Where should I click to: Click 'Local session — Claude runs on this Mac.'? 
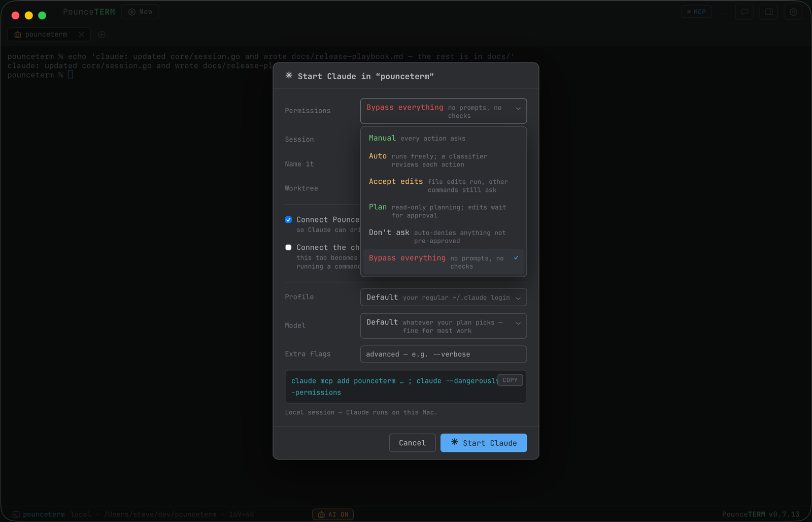coord(361,412)
